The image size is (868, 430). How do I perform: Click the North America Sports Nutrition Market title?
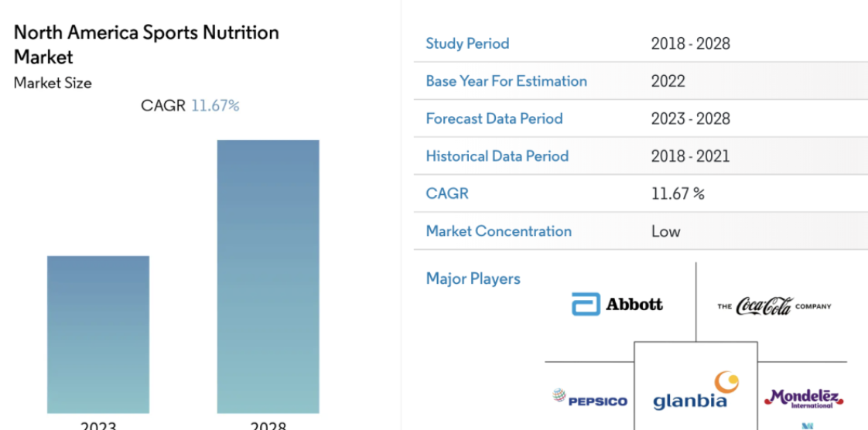pos(146,44)
